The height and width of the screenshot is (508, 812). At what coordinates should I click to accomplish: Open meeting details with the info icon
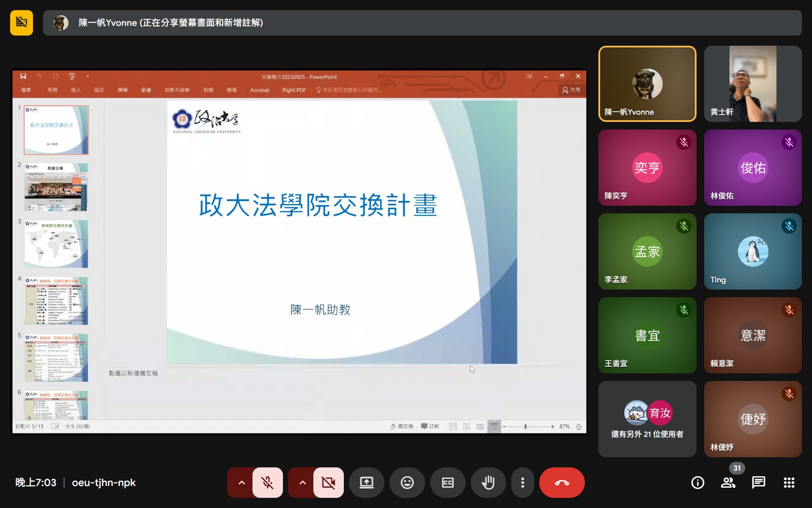[697, 482]
